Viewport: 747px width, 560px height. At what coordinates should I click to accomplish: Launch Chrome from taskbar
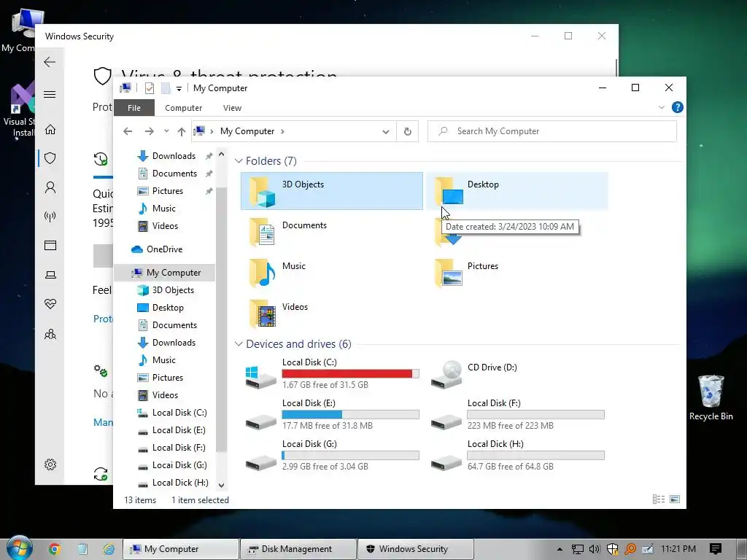pyautogui.click(x=54, y=549)
